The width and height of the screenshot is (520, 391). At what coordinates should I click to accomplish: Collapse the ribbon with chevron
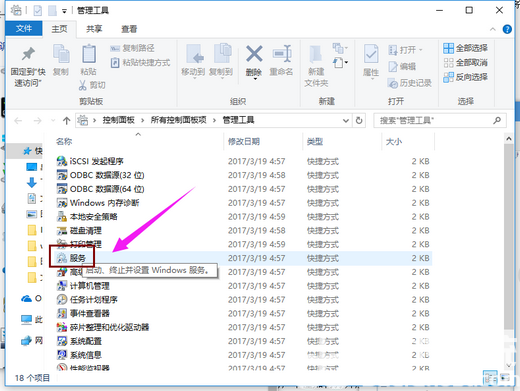493,29
